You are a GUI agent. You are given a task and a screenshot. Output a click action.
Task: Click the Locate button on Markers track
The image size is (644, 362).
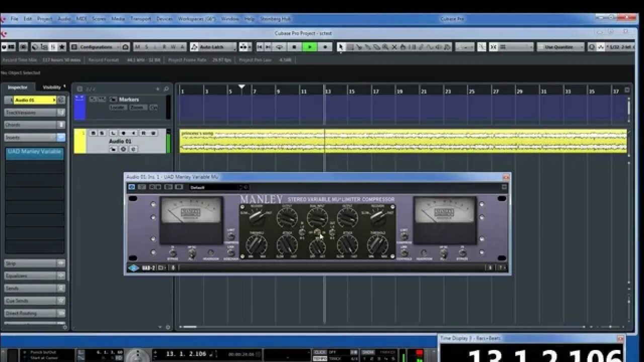(x=118, y=108)
